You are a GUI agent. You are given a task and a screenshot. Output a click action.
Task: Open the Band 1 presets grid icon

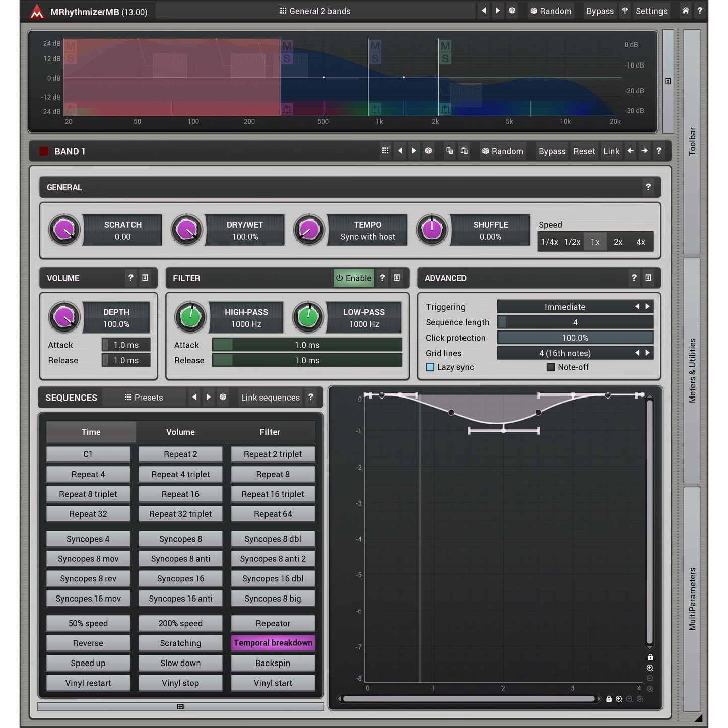coord(385,151)
